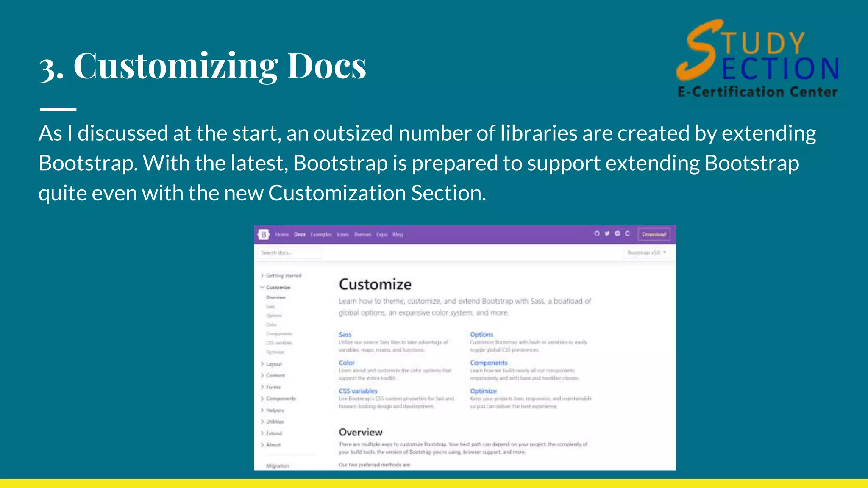Screen dimensions: 868x488
Task: Open the Sass link in content
Action: tap(345, 334)
